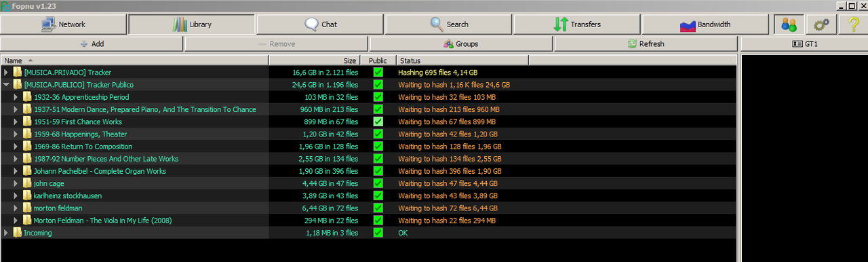Open the Groups button
The width and height of the screenshot is (868, 262).
[460, 44]
